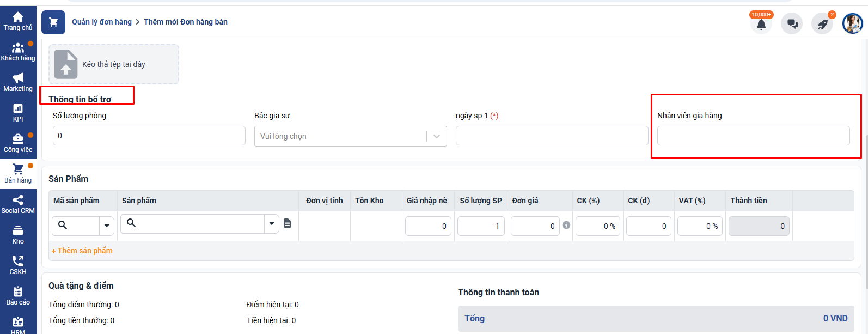
Task: Click the file upload icon in drop zone
Action: [66, 64]
